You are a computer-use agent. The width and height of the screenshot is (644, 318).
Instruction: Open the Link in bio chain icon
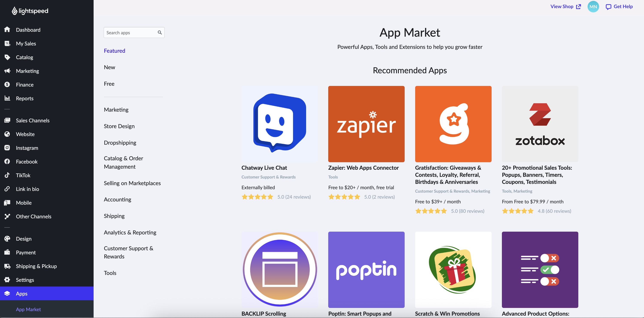pyautogui.click(x=8, y=189)
